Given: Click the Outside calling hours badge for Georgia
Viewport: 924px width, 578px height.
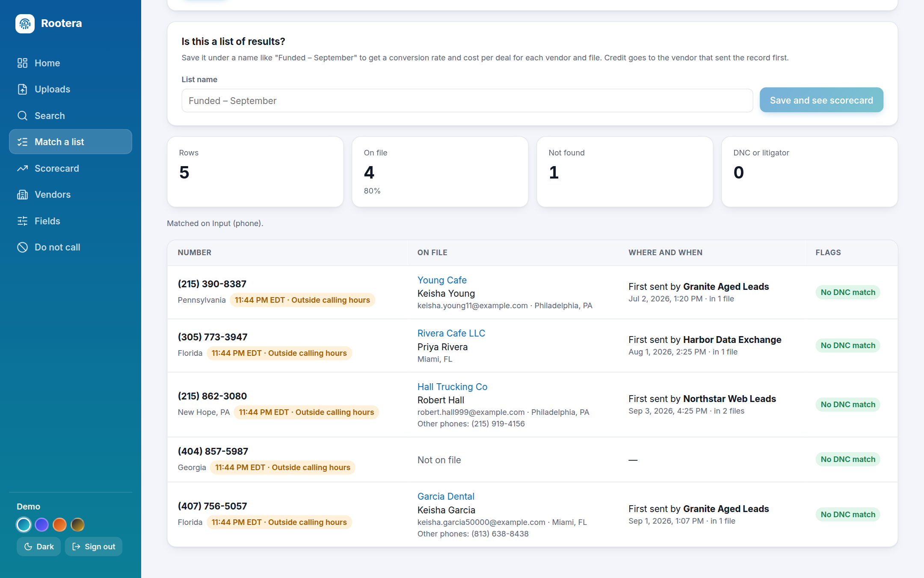Looking at the screenshot, I should 283,468.
